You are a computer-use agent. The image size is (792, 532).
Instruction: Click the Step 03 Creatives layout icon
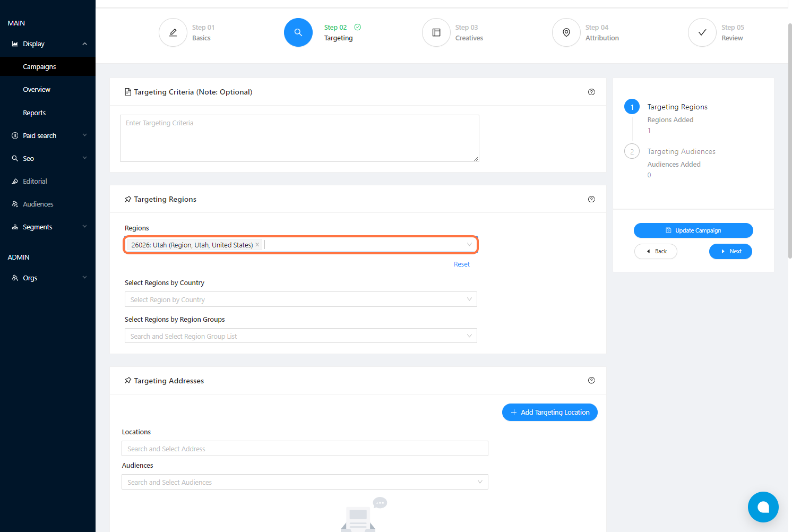click(x=436, y=32)
